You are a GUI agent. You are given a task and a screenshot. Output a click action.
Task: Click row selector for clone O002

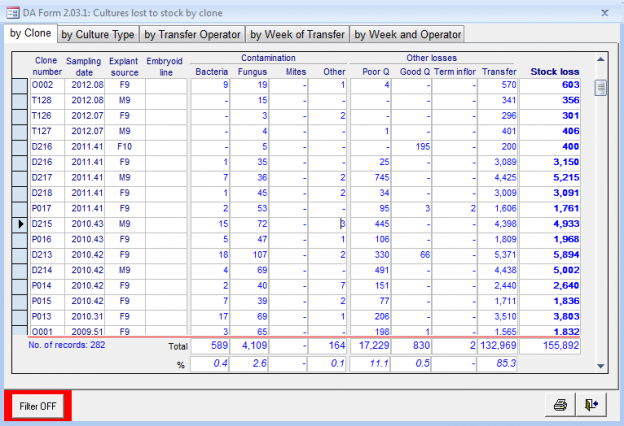(18, 85)
